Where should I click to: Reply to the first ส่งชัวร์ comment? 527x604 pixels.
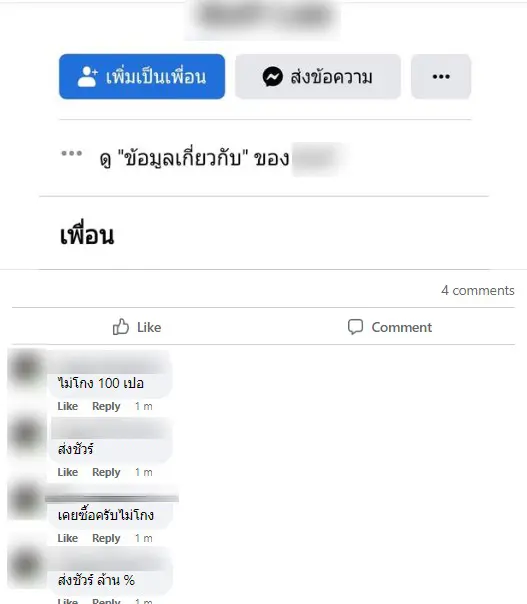(x=106, y=472)
